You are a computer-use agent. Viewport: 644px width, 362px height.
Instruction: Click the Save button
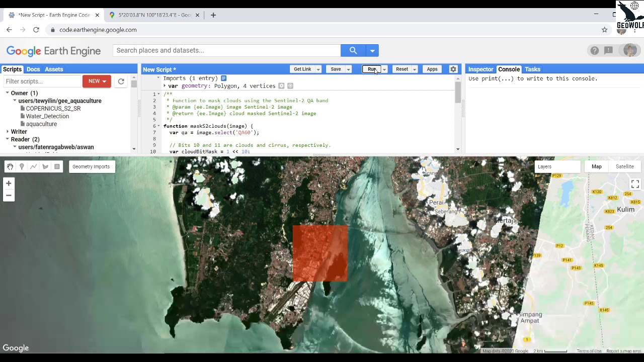(x=336, y=69)
